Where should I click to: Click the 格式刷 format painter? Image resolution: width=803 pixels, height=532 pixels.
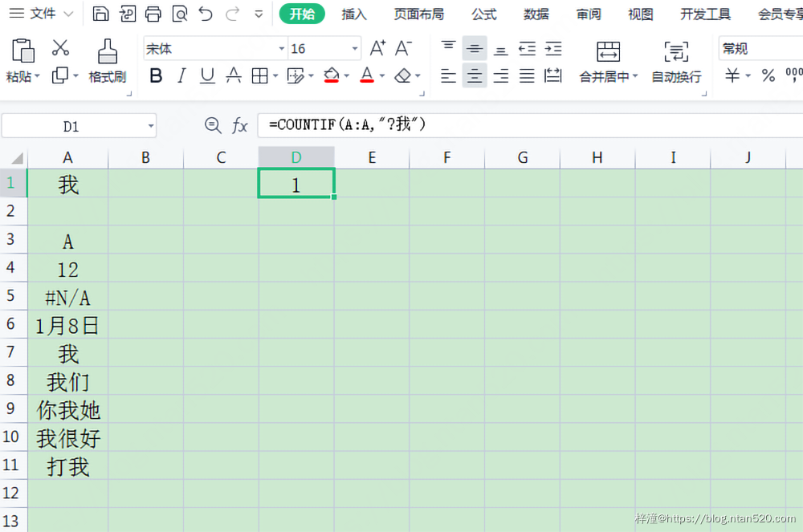(x=108, y=61)
